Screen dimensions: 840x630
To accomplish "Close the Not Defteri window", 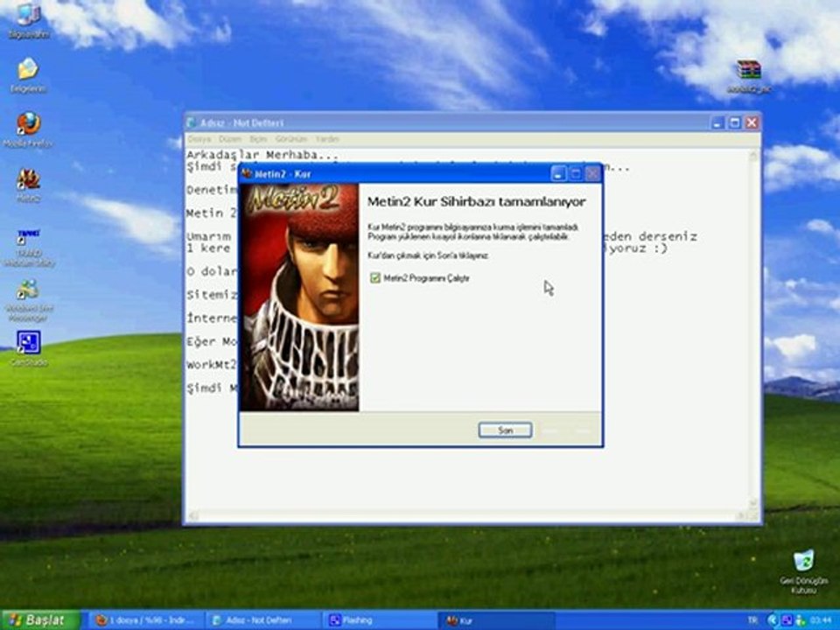I will pyautogui.click(x=752, y=122).
